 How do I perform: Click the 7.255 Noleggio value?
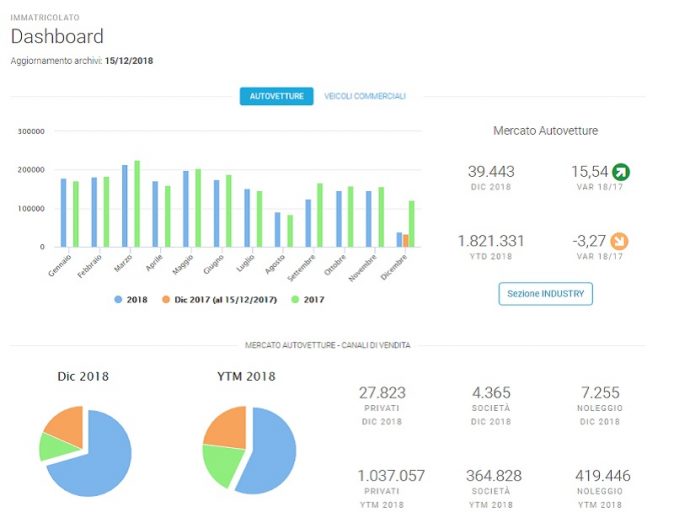(x=600, y=392)
